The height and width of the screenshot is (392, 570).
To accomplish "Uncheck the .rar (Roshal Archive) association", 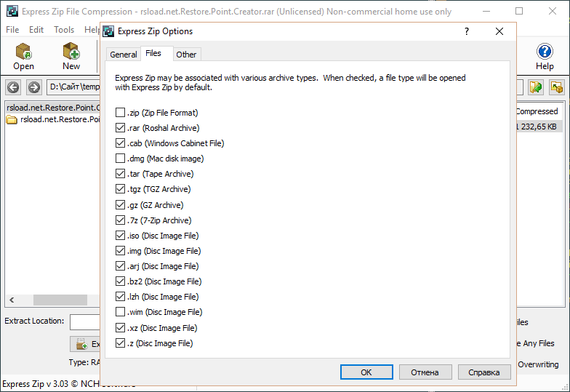I will [x=121, y=128].
